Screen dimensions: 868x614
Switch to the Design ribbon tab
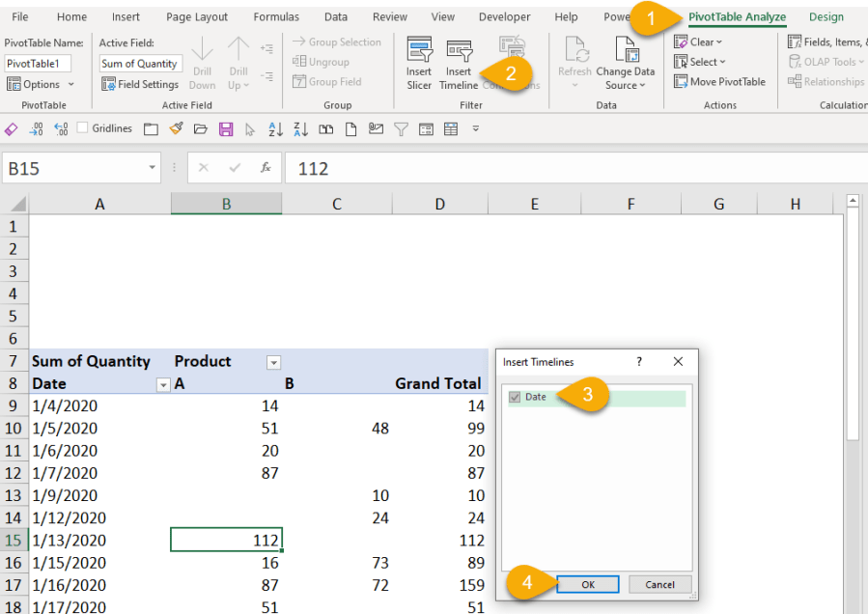pyautogui.click(x=826, y=16)
